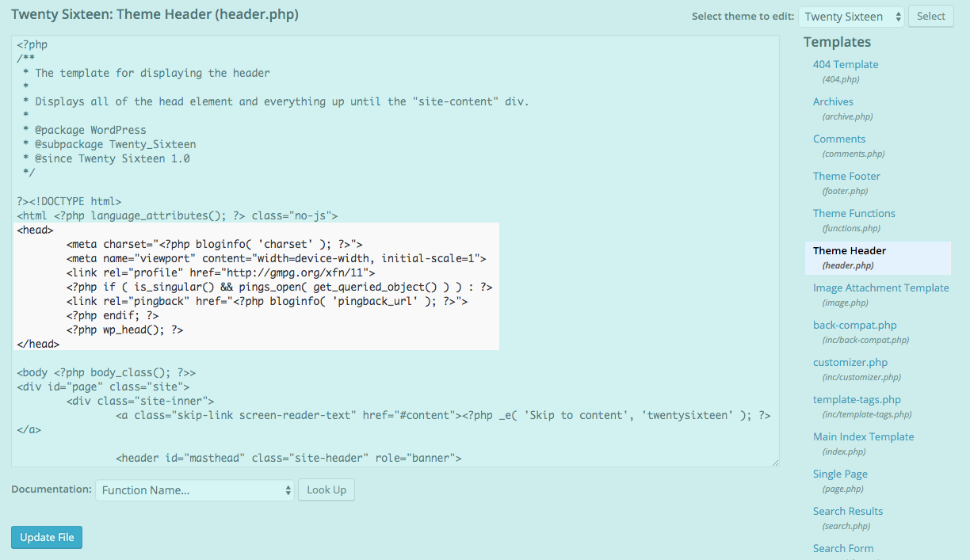The image size is (970, 560).
Task: Open the Theme Footer template
Action: [x=846, y=177]
